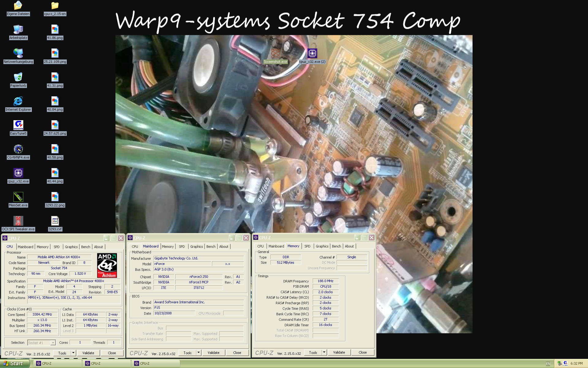Open CPU tab in the Mainboard window

coord(135,247)
